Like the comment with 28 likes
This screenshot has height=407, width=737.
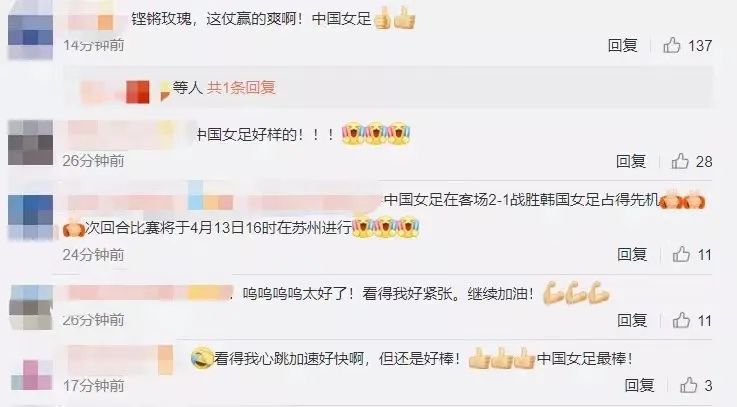coord(680,161)
